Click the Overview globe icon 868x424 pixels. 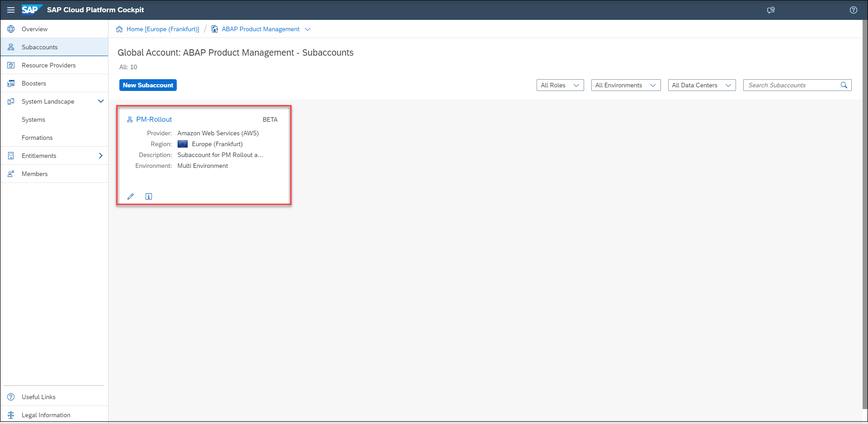[11, 29]
